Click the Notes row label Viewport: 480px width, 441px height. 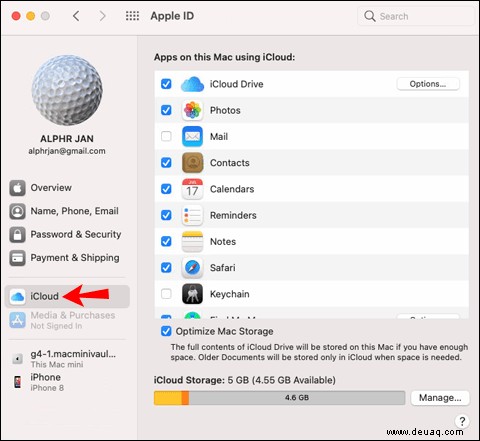223,241
